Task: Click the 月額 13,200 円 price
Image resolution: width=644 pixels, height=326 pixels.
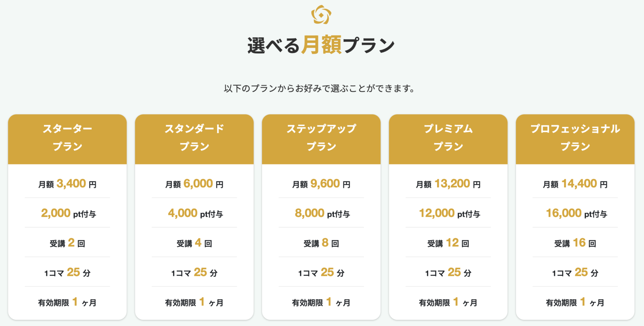Action: tap(448, 184)
